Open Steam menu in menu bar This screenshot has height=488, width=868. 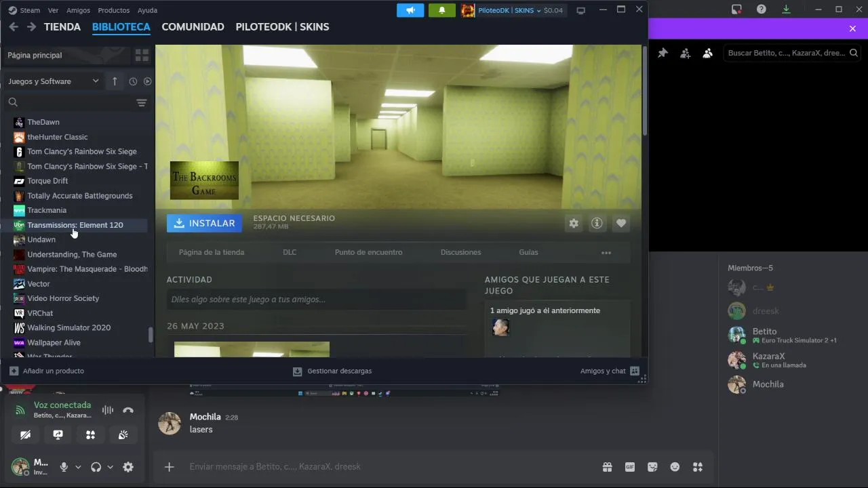[30, 10]
